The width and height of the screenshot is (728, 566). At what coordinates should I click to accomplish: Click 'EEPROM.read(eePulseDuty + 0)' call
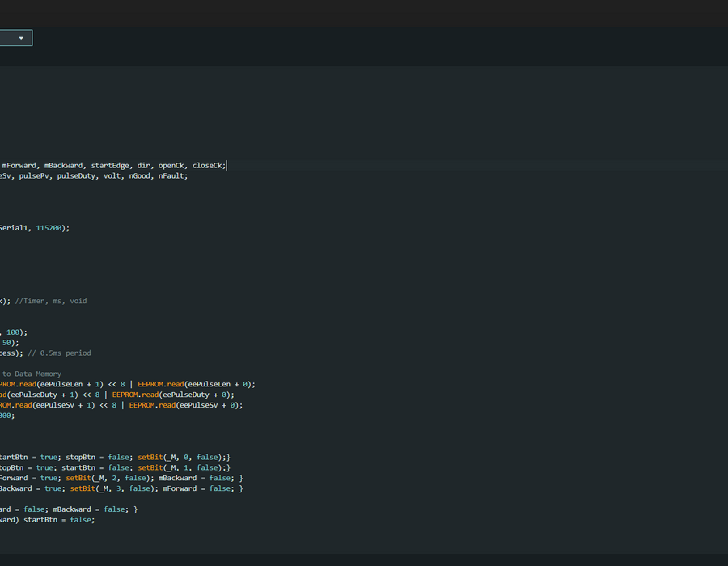171,395
